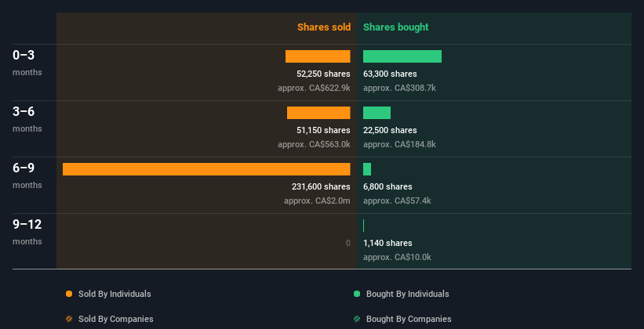Click the approx. CA$2.0m amount
644x329 pixels.
[x=317, y=201]
